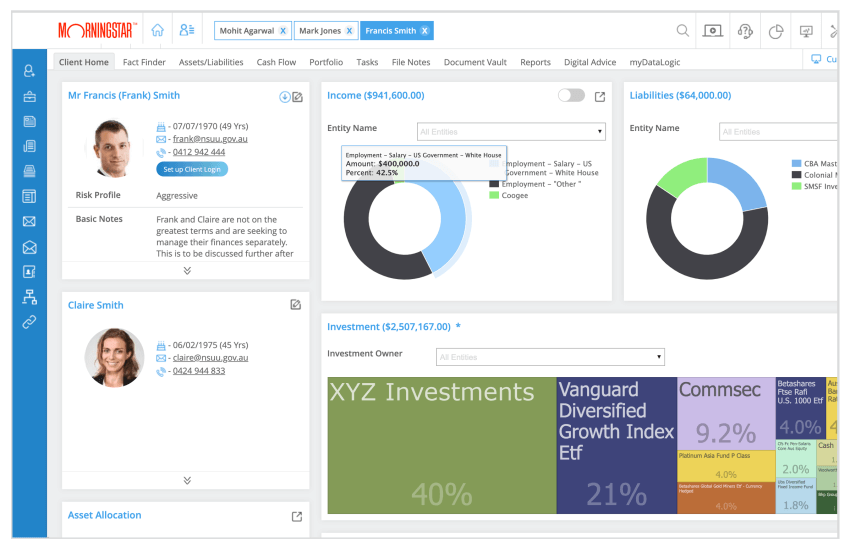Click Set up Client Login button
This screenshot has height=546, width=845.
pyautogui.click(x=192, y=169)
